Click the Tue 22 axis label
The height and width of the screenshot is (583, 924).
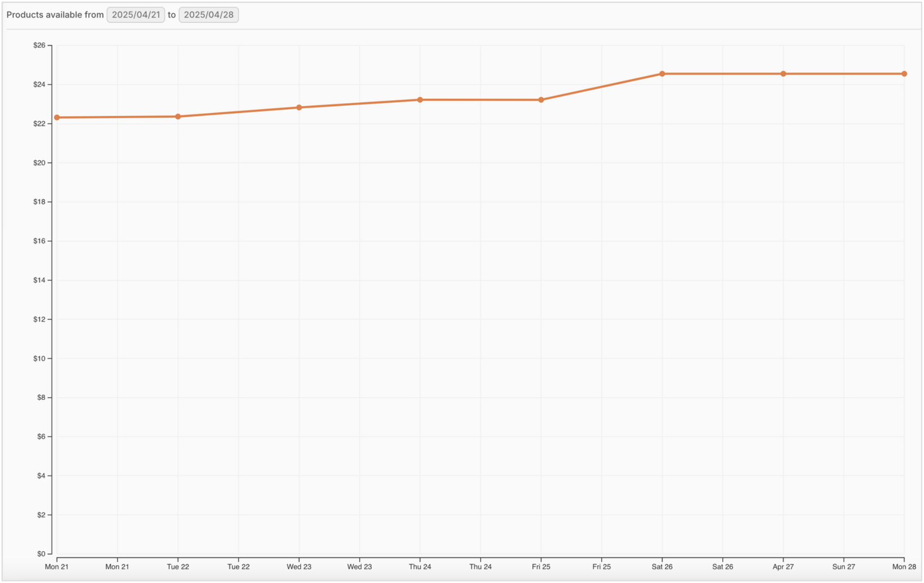178,567
